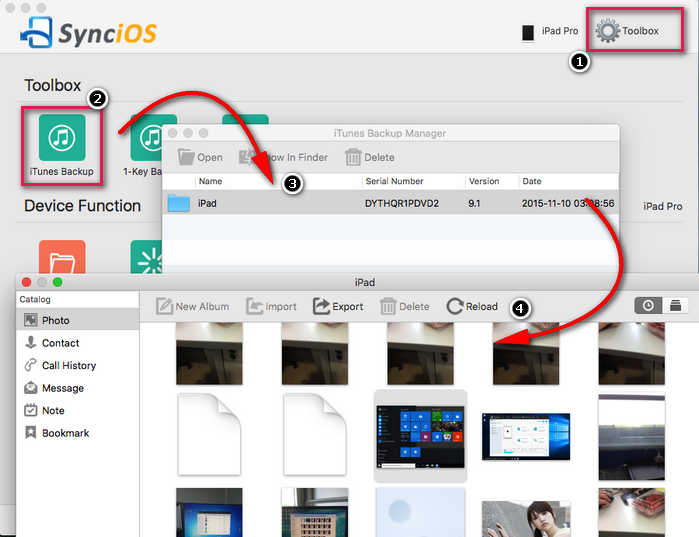
Task: Click the Import toolbar button
Action: click(x=271, y=307)
